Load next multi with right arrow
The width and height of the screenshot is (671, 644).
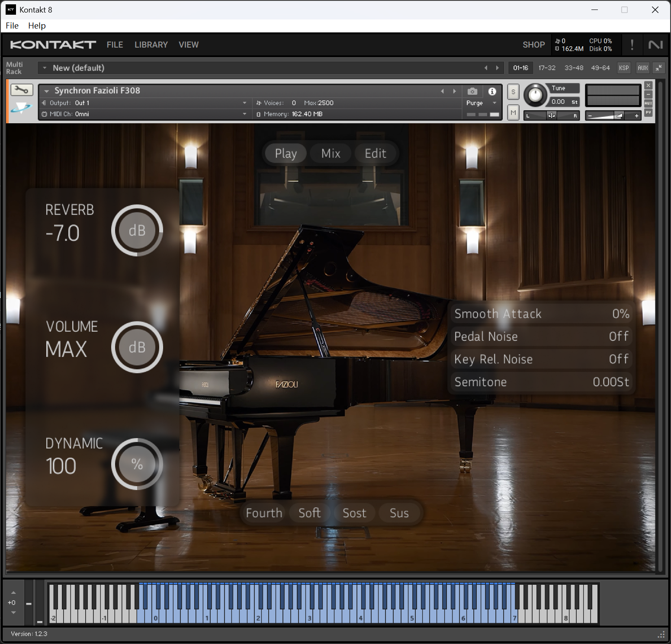(498, 68)
